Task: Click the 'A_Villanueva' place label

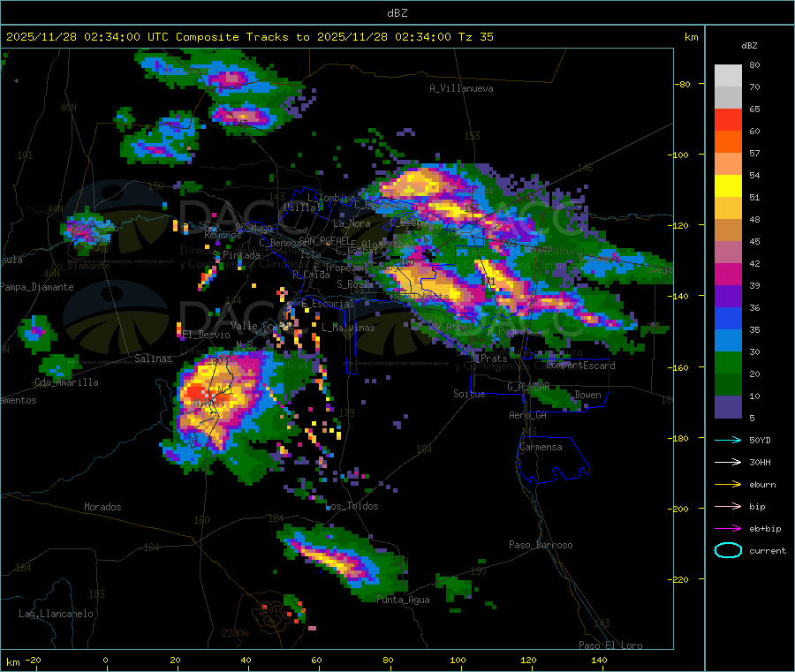Action: [461, 88]
